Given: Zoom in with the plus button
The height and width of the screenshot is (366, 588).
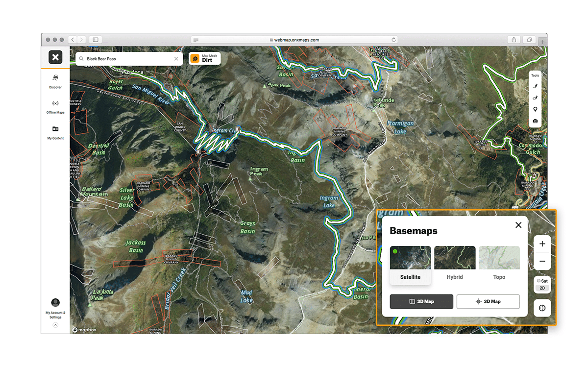Looking at the screenshot, I should [x=542, y=244].
